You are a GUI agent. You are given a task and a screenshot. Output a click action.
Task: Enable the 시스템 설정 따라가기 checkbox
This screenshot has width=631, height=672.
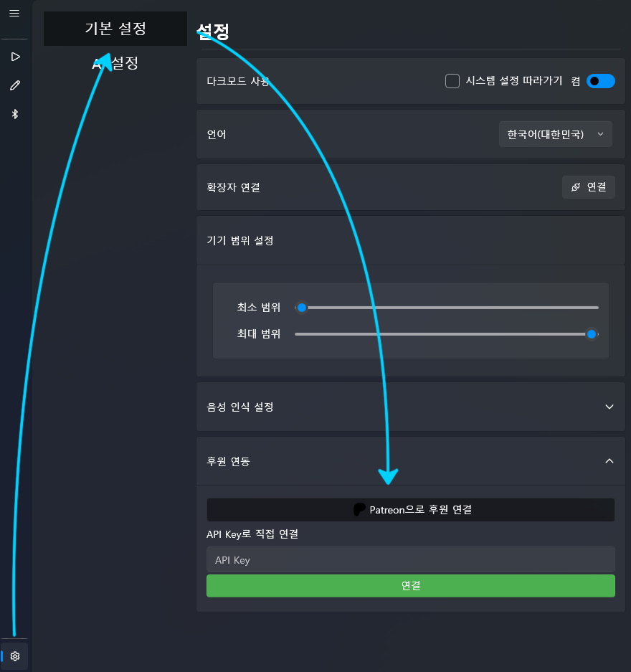point(452,81)
